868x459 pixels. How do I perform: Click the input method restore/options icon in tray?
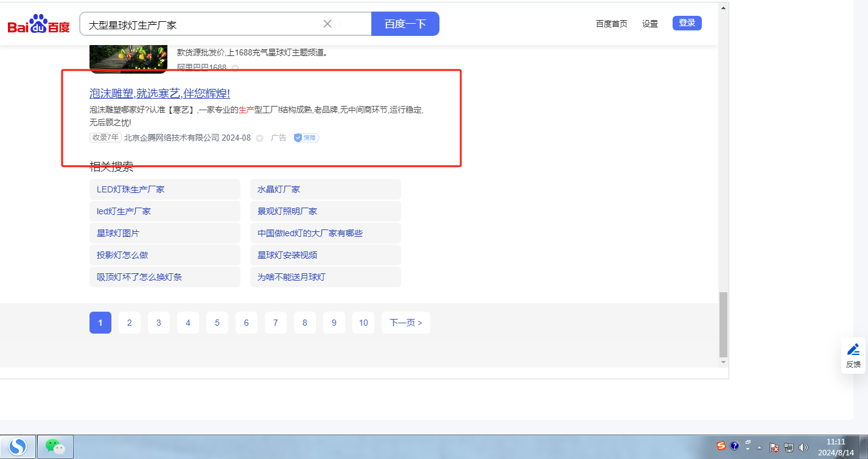(x=748, y=442)
